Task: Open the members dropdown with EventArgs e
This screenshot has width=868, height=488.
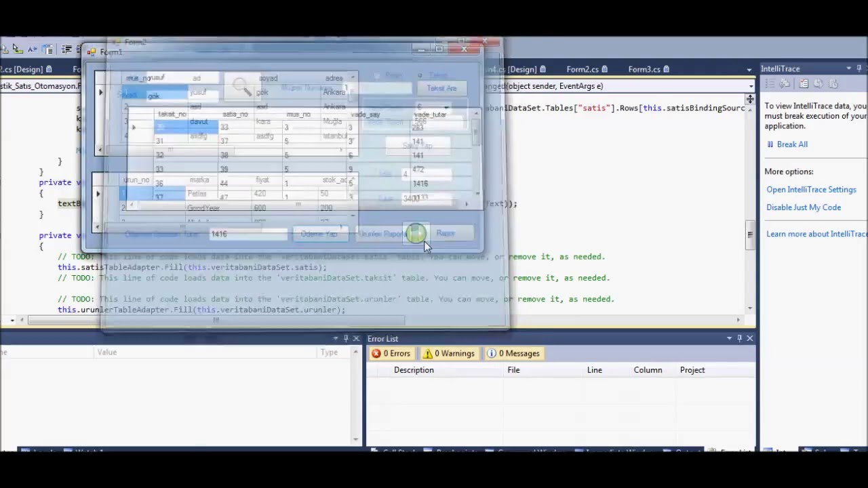Action: point(751,86)
